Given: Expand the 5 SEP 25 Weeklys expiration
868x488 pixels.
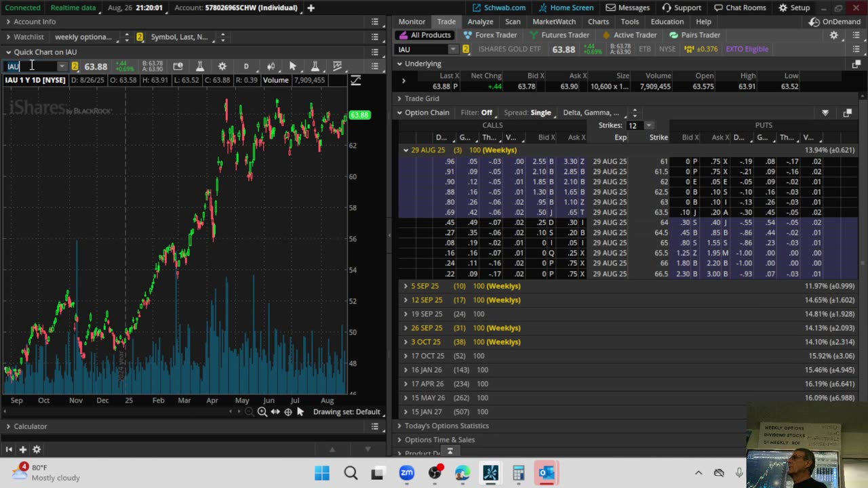Looking at the screenshot, I should click(406, 286).
